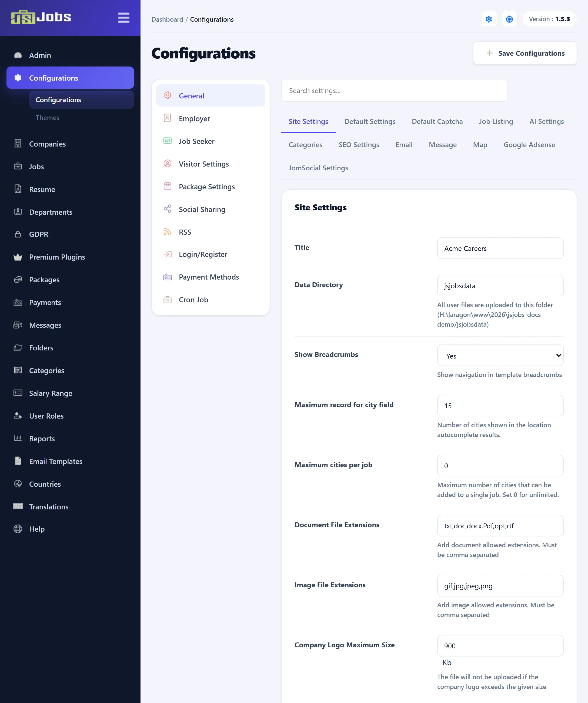This screenshot has width=588, height=703.
Task: Open the Themes submenu link
Action: [x=47, y=118]
